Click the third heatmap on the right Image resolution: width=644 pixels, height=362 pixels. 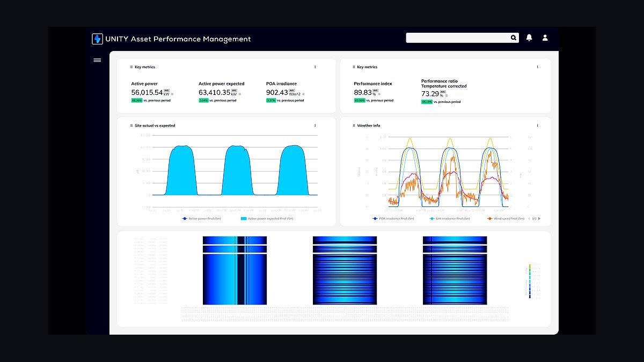click(455, 270)
